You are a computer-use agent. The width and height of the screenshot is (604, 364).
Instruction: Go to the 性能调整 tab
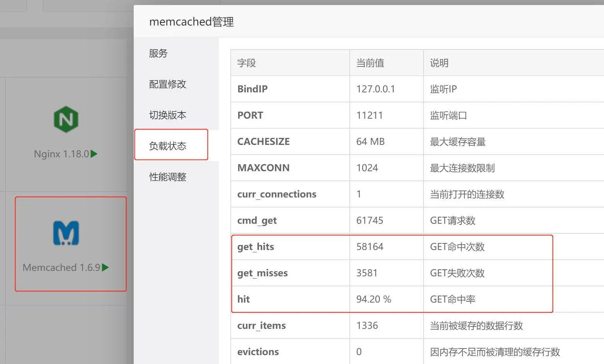coord(176,177)
